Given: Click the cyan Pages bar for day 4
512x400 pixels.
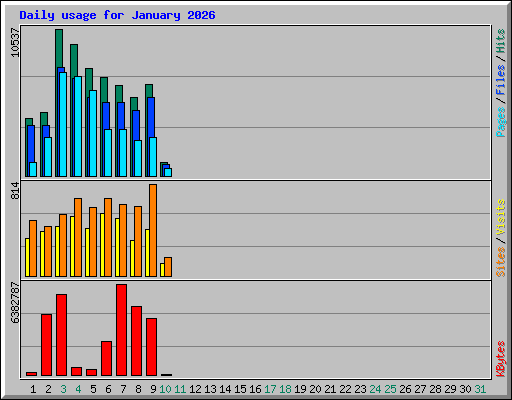Looking at the screenshot, I should coord(78,126).
